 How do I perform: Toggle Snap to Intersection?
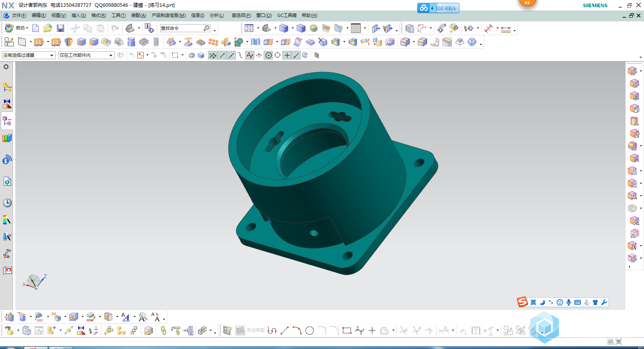coord(259,56)
